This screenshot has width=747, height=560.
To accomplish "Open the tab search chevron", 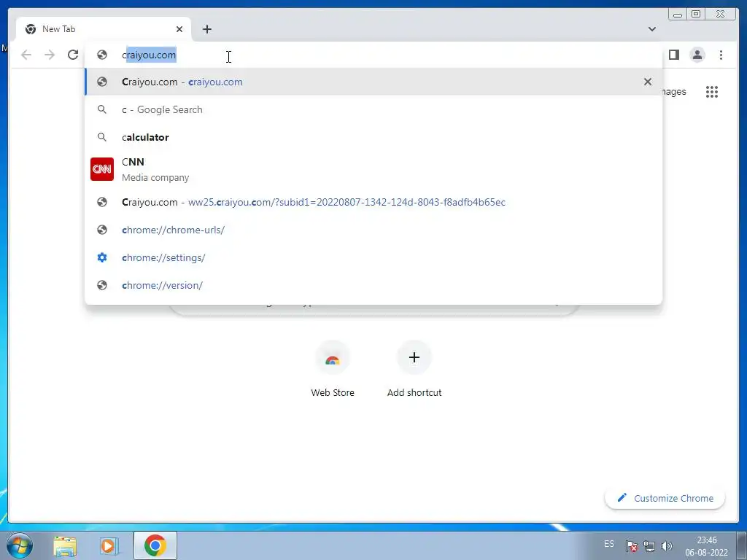I will point(651,29).
